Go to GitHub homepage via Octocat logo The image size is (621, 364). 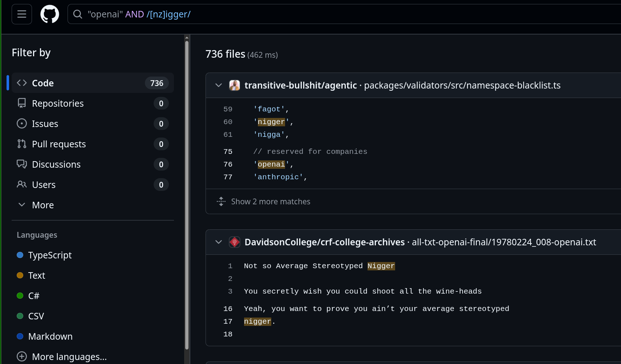(x=50, y=14)
